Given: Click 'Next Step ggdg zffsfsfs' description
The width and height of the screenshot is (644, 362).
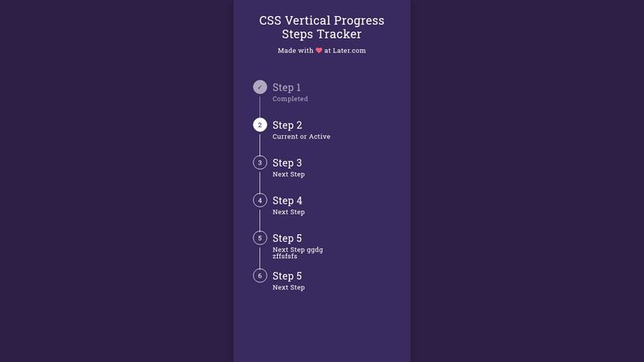Looking at the screenshot, I should pyautogui.click(x=298, y=253).
